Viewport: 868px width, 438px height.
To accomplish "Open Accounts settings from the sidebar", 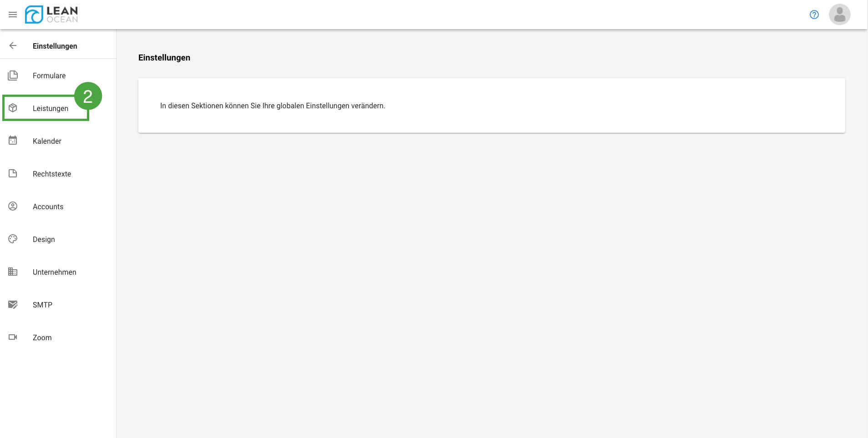I will pos(48,206).
